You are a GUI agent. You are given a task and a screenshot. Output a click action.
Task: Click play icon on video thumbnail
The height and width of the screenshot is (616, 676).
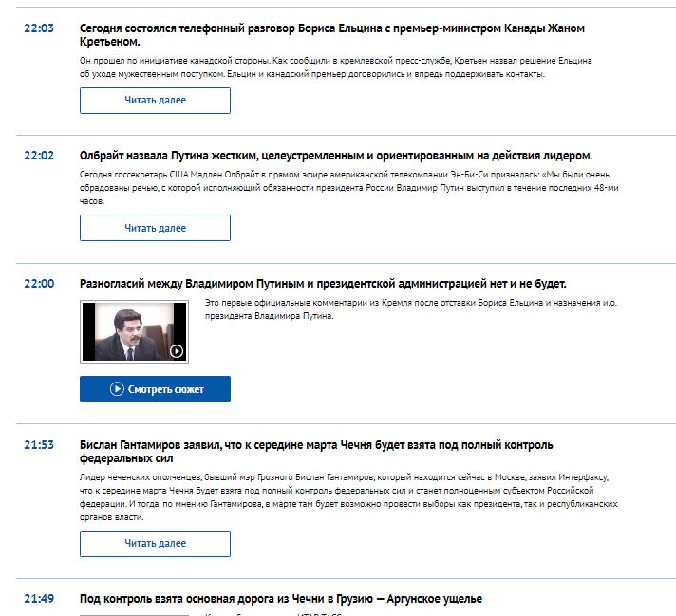click(x=177, y=351)
